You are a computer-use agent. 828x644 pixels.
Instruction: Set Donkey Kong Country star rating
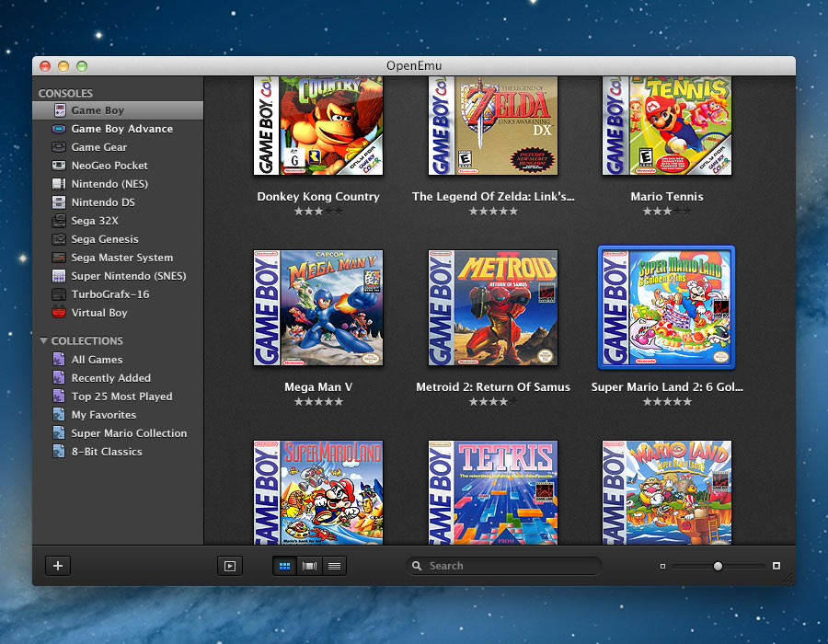coord(318,212)
